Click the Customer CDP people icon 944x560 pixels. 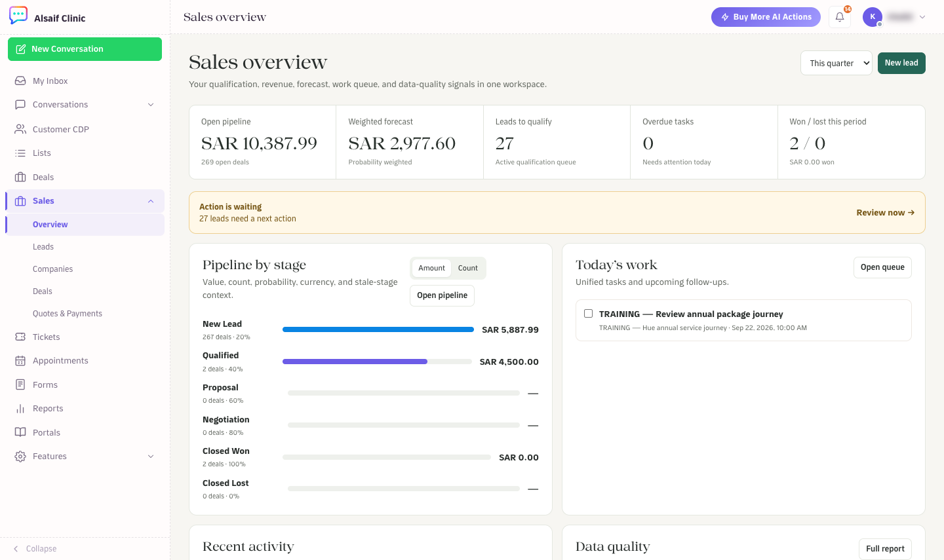coord(20,129)
